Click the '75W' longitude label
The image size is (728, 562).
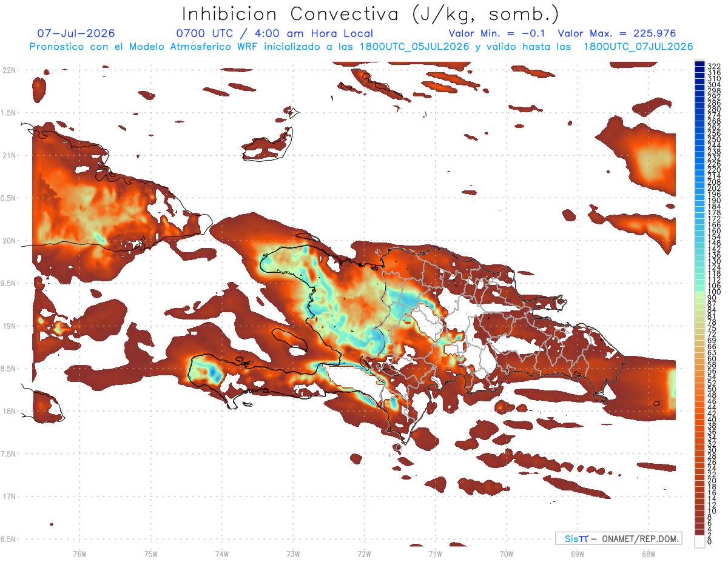(x=150, y=554)
